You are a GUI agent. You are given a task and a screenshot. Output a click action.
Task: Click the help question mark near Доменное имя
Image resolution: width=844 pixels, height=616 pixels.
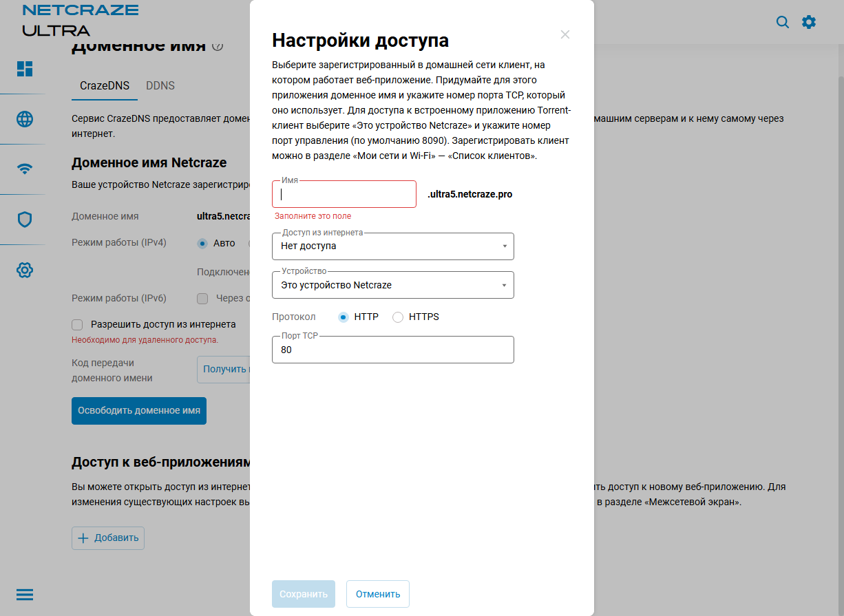click(218, 46)
